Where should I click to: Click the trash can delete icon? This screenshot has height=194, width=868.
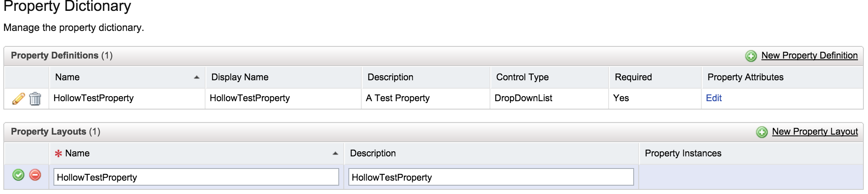point(35,99)
